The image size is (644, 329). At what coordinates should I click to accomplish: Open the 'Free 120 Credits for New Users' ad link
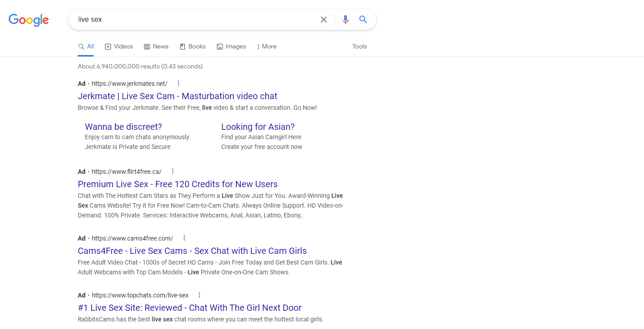coord(178,184)
